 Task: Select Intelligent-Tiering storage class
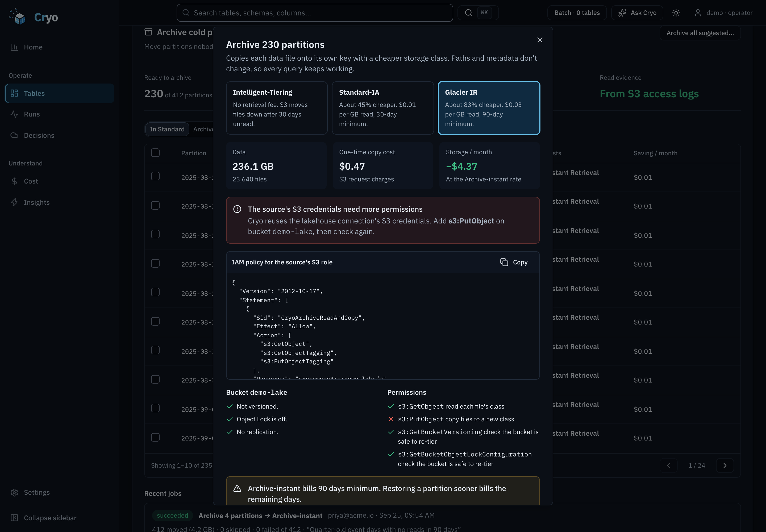pos(277,108)
